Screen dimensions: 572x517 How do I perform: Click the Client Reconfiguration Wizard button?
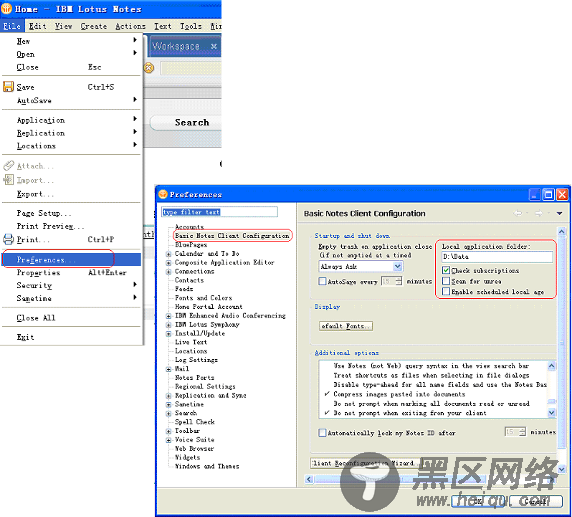[365, 463]
